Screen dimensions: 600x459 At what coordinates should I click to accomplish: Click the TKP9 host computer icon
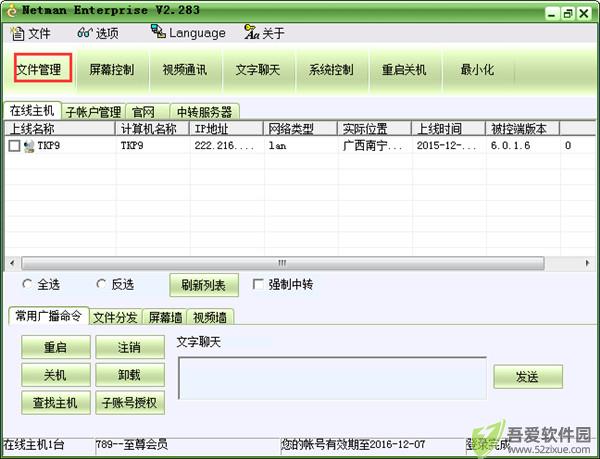pyautogui.click(x=29, y=146)
